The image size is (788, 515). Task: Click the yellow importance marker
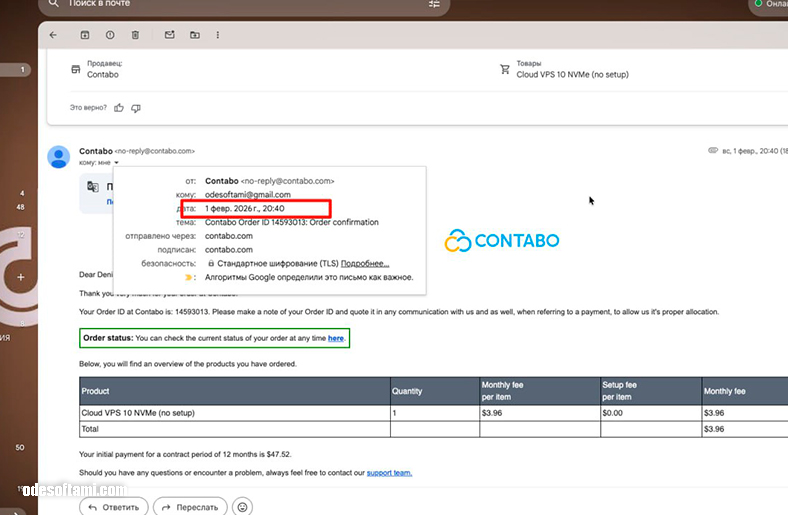pos(189,277)
